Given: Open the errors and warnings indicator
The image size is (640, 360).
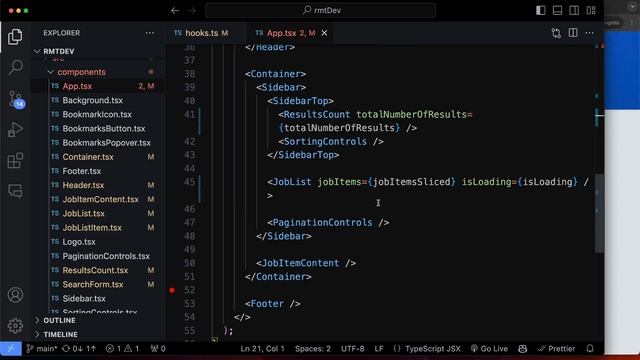Looking at the screenshot, I should [122, 349].
